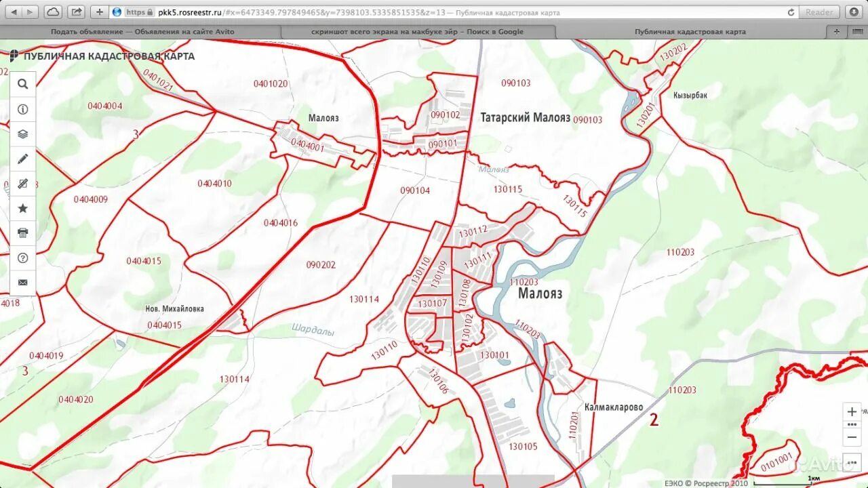Click cadastral block 0404019 label
The image size is (868, 488).
[46, 356]
